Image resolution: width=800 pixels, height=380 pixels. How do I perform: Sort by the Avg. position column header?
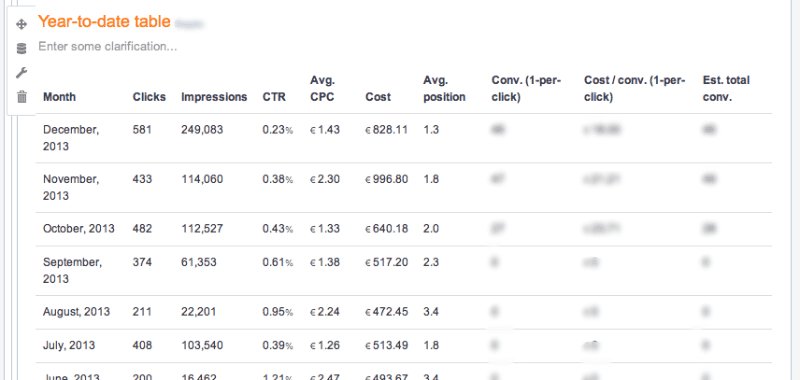click(444, 89)
